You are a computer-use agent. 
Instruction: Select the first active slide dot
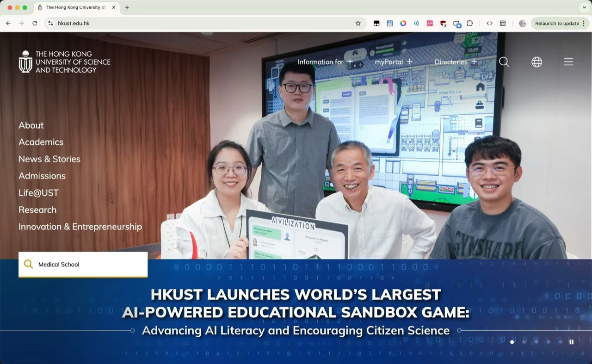[x=512, y=342]
